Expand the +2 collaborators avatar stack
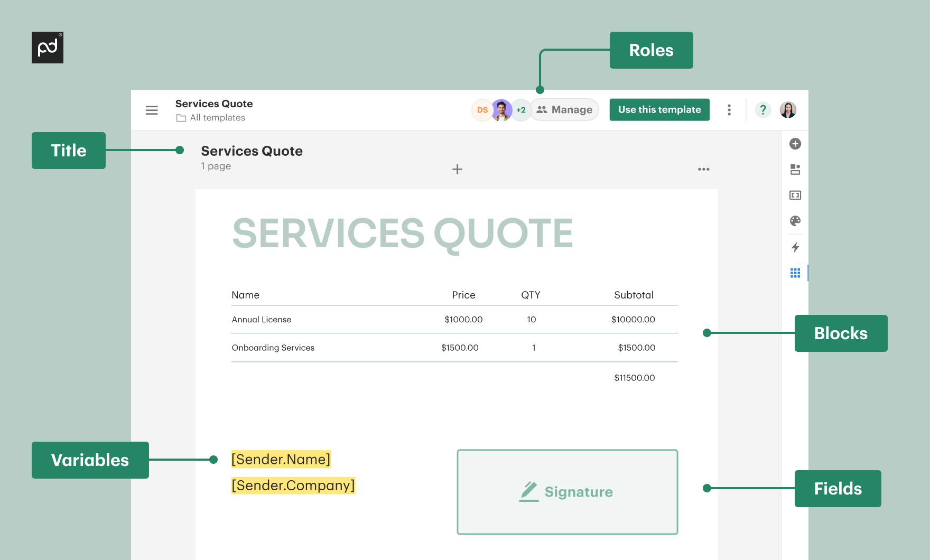Viewport: 930px width, 560px height. [x=521, y=109]
